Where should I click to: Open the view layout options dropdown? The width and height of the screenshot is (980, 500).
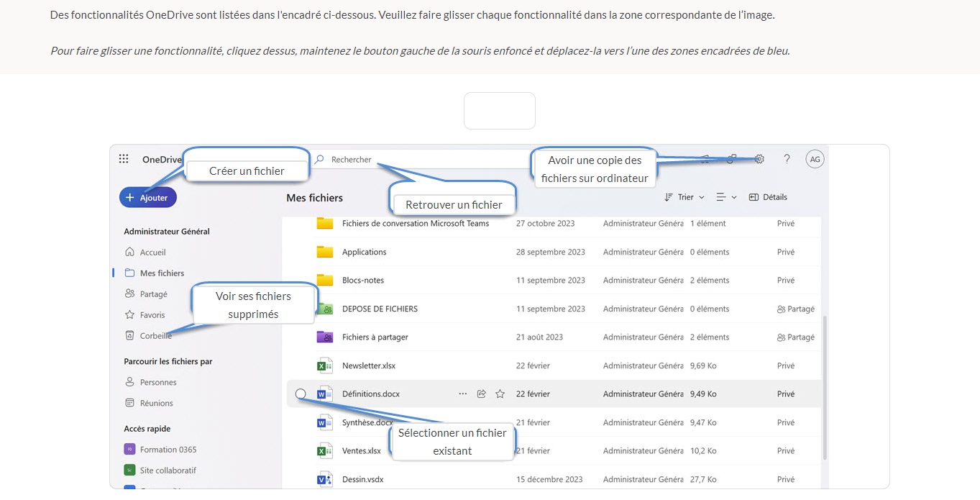727,197
